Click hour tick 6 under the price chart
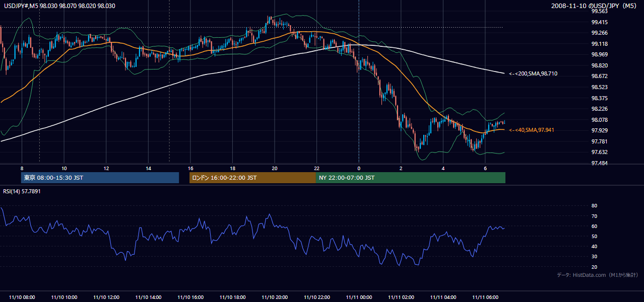This screenshot has width=644, height=302. (485, 168)
